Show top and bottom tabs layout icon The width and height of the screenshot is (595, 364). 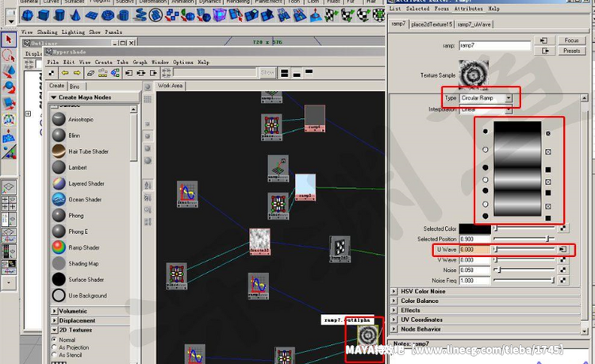coord(285,73)
